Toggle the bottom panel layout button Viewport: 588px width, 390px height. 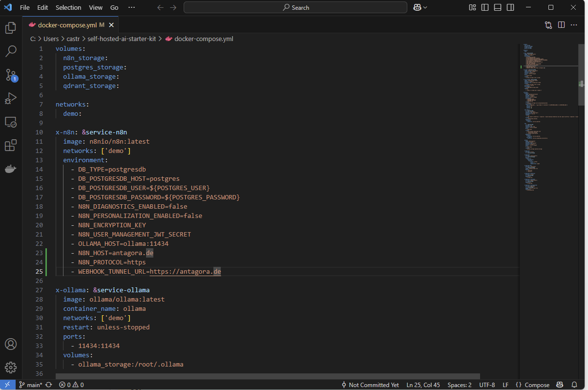tap(498, 7)
